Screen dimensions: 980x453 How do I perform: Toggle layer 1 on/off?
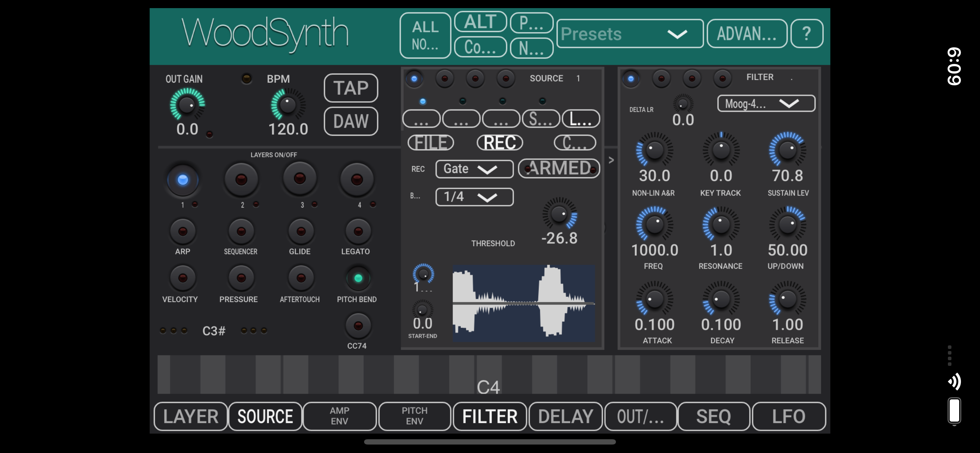click(183, 180)
